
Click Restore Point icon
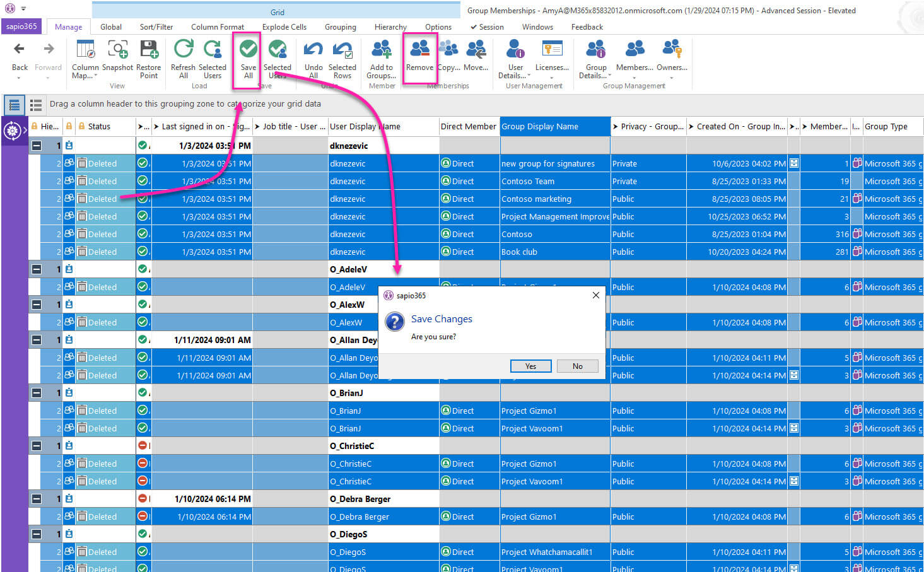click(x=149, y=49)
